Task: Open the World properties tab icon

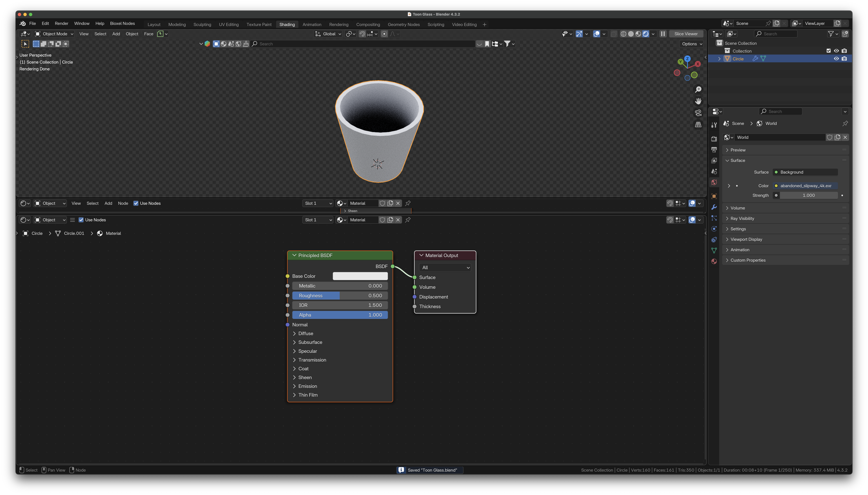Action: [x=714, y=183]
